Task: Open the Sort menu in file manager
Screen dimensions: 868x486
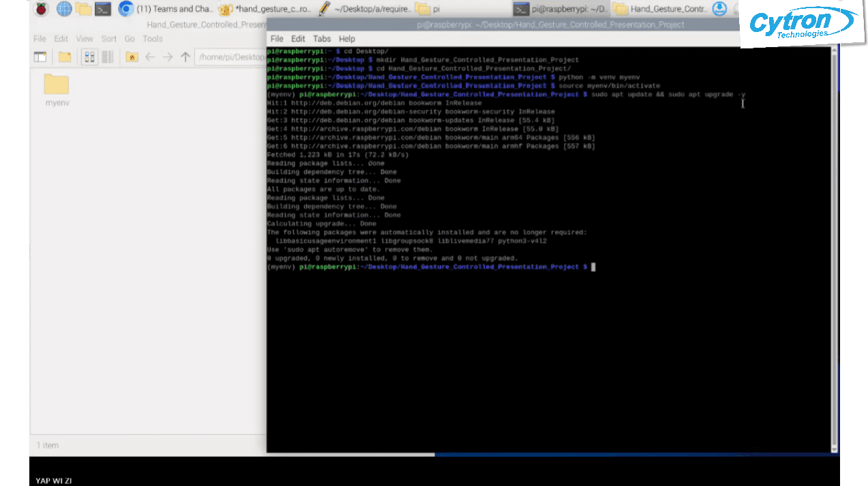Action: pyautogui.click(x=109, y=39)
